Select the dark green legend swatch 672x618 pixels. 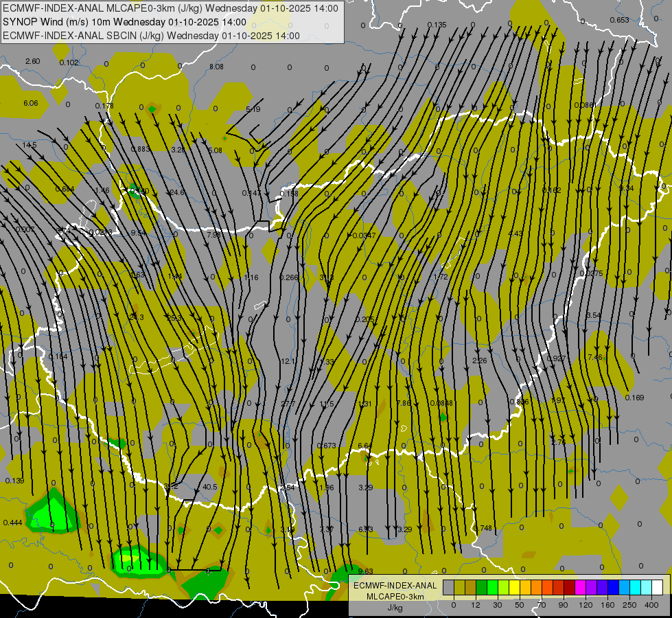481,587
